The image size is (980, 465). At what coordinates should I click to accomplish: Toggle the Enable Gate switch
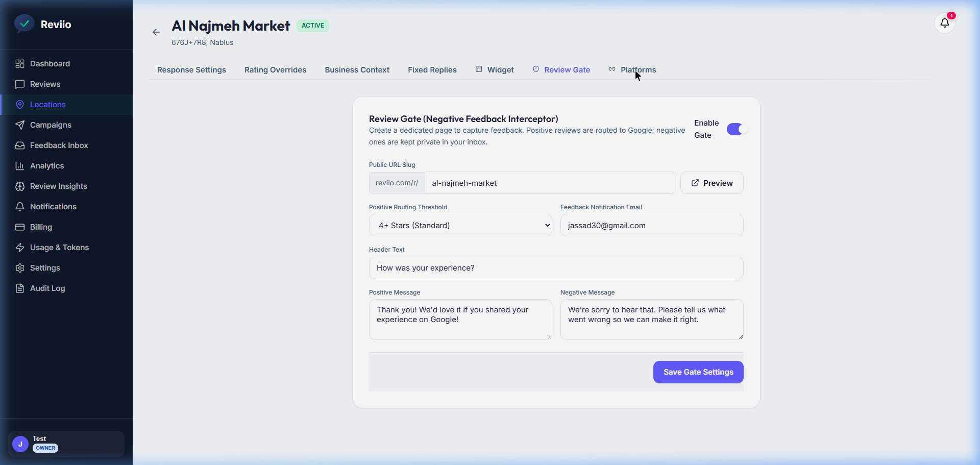(737, 129)
